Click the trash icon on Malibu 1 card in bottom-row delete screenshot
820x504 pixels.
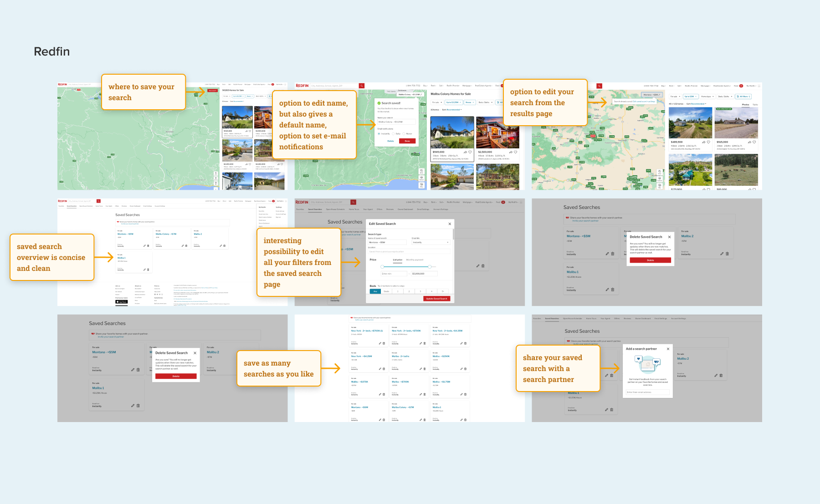tap(138, 406)
